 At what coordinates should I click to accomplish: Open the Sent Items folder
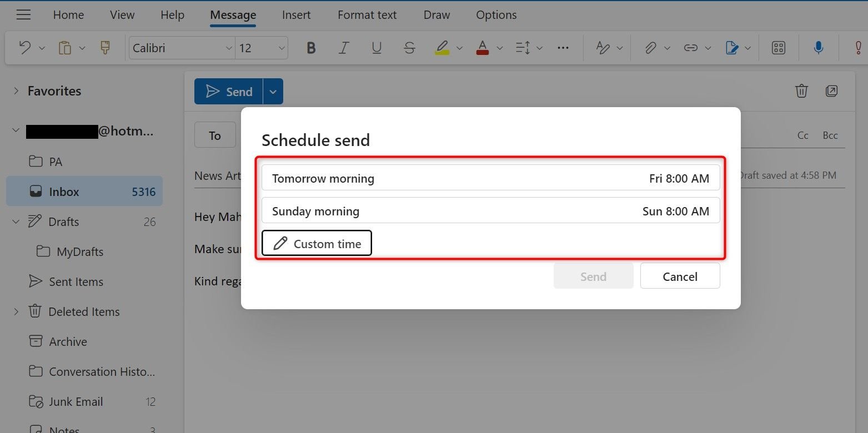tap(84, 281)
